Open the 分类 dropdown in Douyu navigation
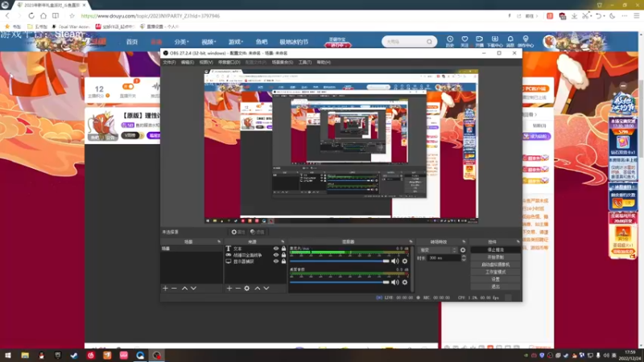 tap(181, 42)
